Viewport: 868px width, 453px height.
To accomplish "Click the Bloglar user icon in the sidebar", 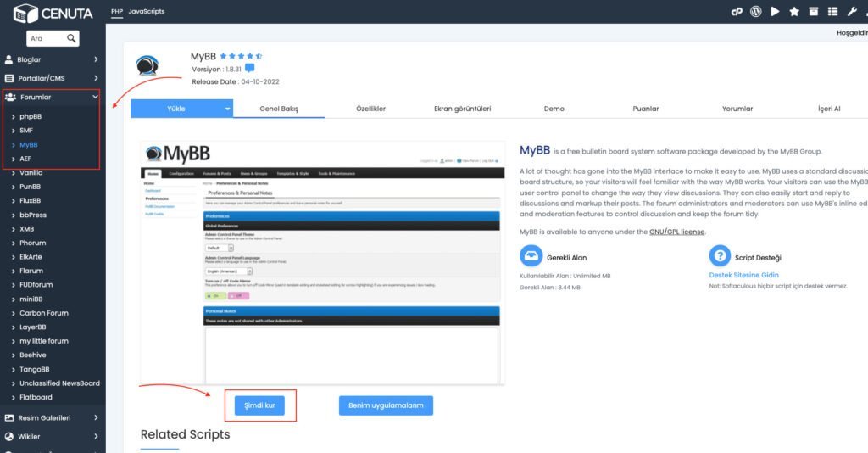I will [8, 59].
